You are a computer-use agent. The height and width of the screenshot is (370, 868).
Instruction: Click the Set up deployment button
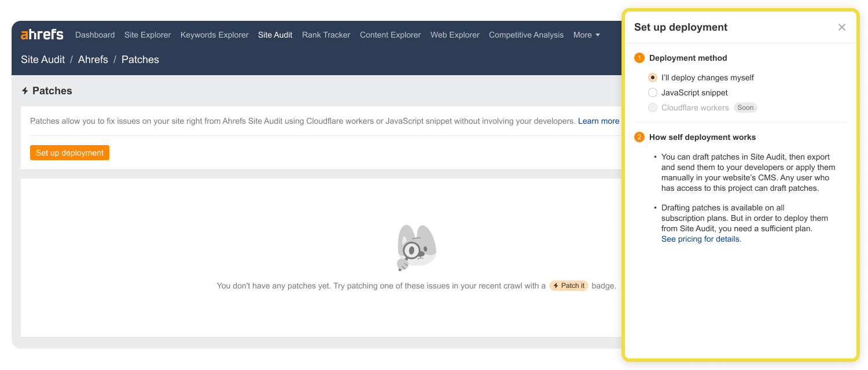(69, 152)
